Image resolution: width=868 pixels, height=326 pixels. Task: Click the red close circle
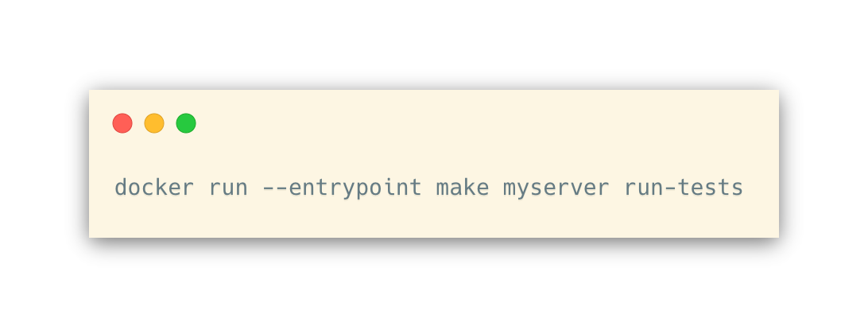122,123
